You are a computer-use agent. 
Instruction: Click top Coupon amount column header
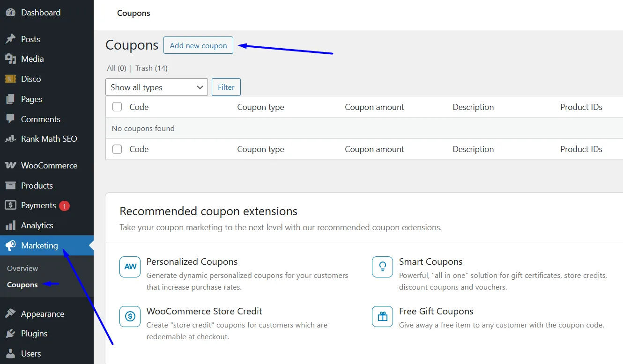[374, 107]
